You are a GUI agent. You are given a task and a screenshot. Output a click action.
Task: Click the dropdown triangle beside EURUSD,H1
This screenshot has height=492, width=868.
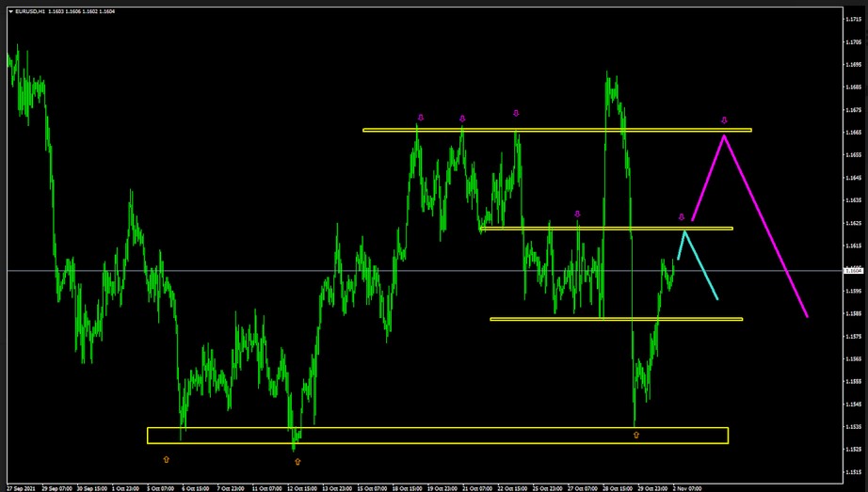(x=10, y=11)
